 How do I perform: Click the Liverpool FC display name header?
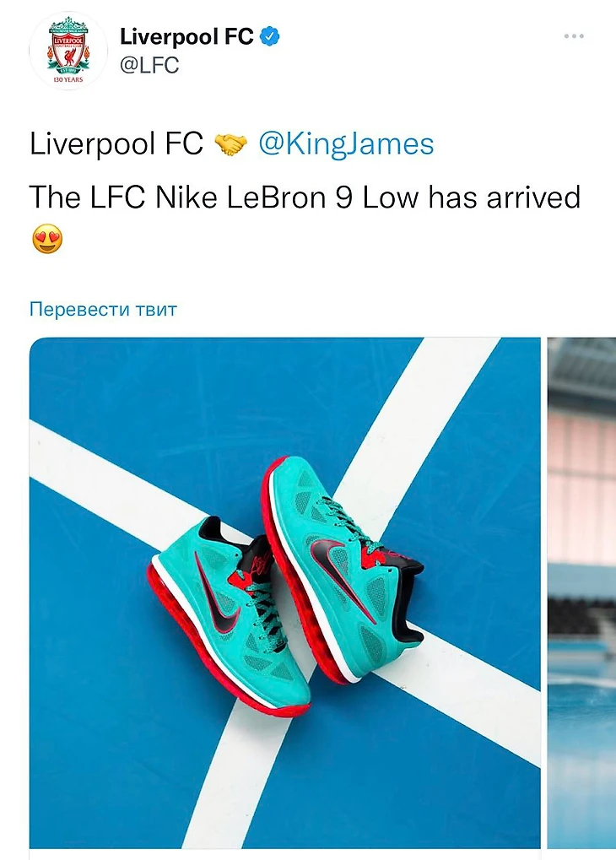[186, 37]
